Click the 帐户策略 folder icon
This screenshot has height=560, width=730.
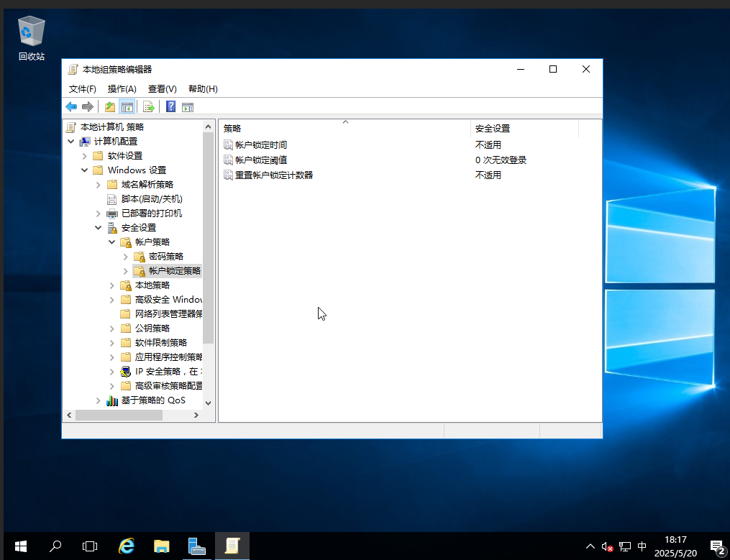[x=126, y=242]
